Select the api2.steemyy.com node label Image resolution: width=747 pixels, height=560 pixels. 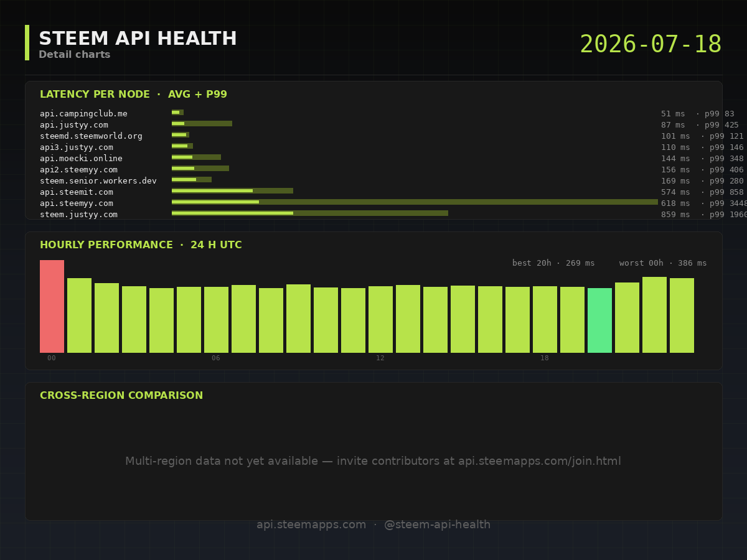click(78, 170)
